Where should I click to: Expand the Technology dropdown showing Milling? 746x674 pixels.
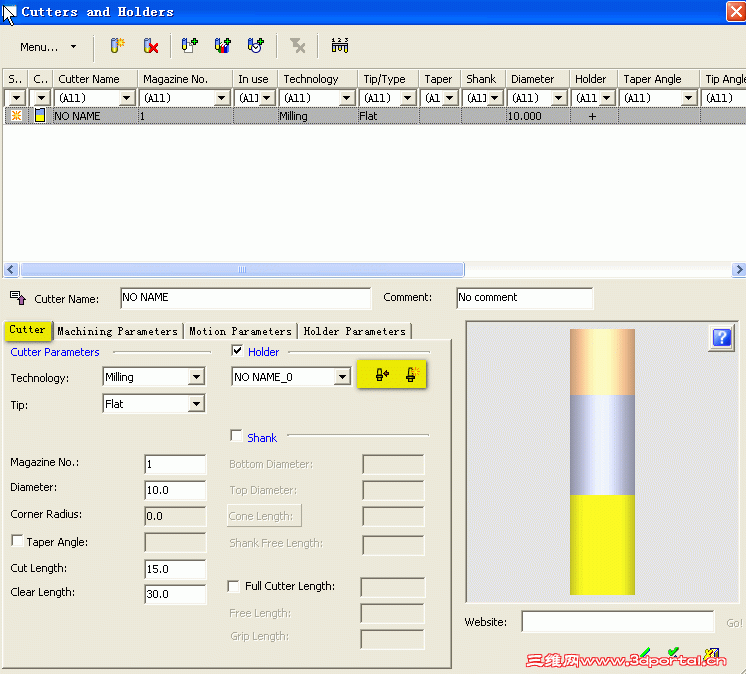[196, 377]
